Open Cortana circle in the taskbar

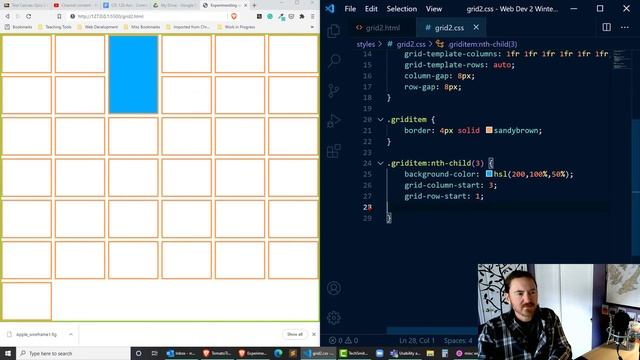coord(138,353)
